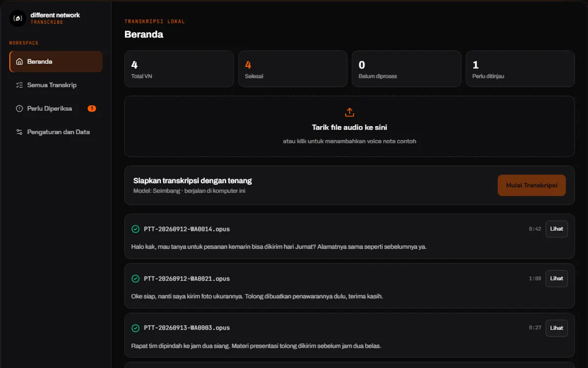Click the green check icon for WA0003

[x=136, y=328]
